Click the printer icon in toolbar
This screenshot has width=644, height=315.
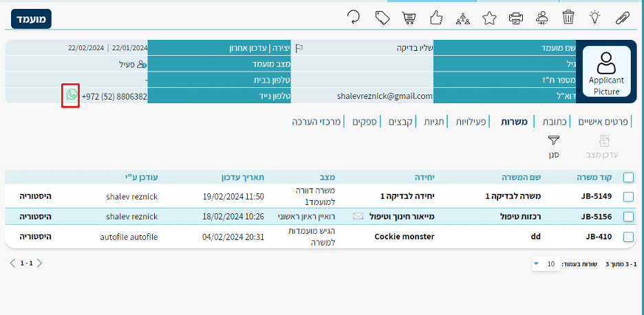[x=516, y=18]
